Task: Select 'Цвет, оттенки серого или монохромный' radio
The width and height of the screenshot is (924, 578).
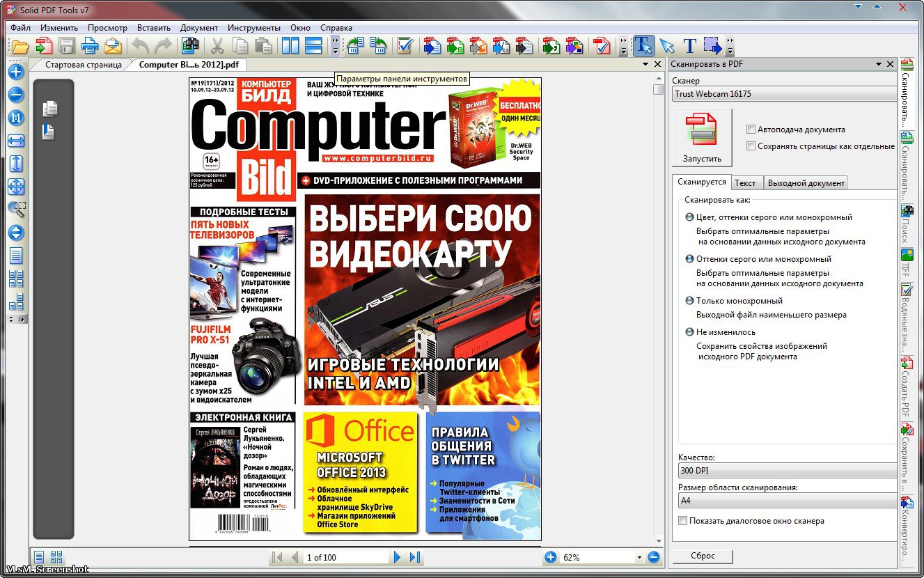Action: click(689, 217)
